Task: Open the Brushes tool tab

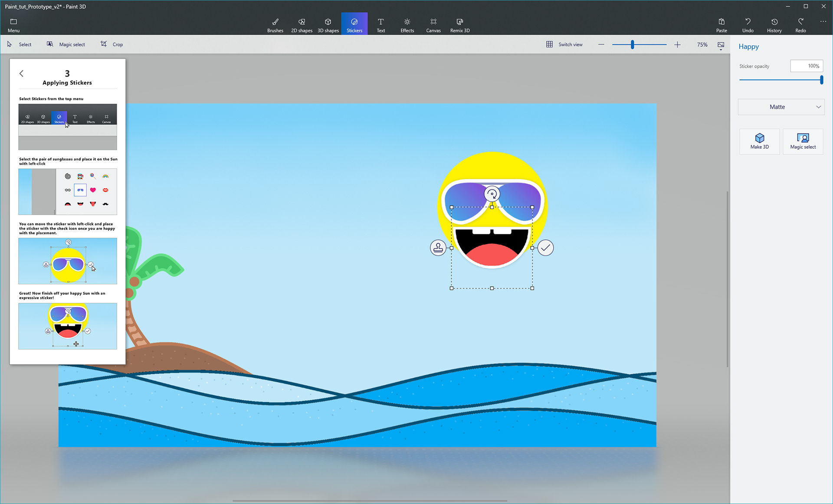Action: tap(275, 25)
